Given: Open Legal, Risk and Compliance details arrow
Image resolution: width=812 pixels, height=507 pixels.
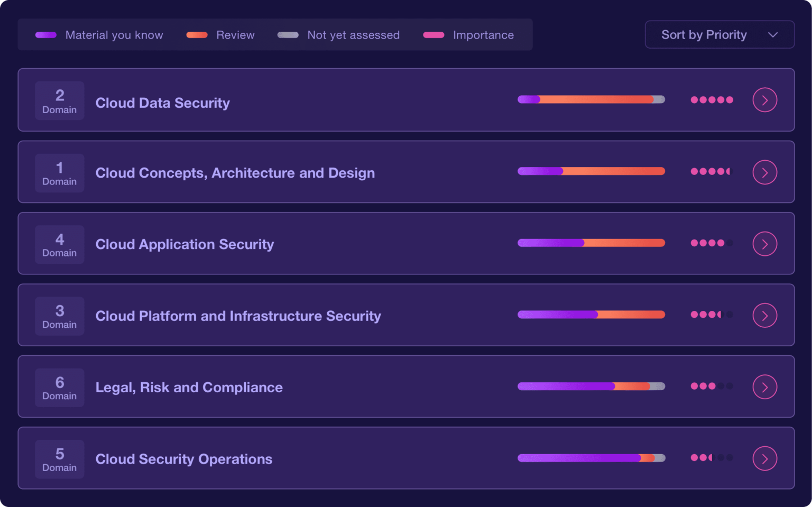Looking at the screenshot, I should (x=764, y=386).
